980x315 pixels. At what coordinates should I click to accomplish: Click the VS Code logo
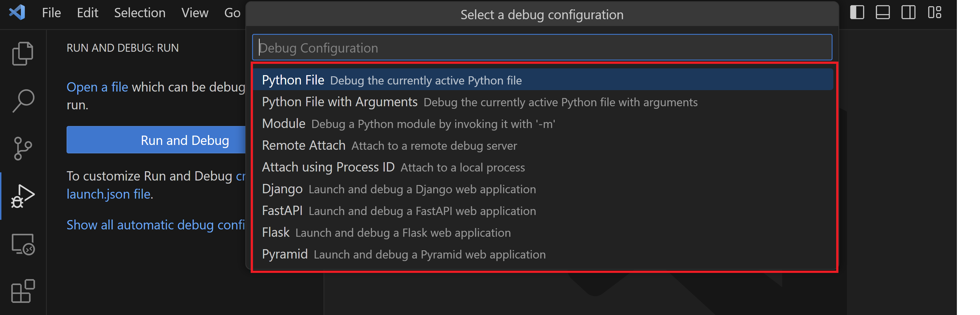16,12
